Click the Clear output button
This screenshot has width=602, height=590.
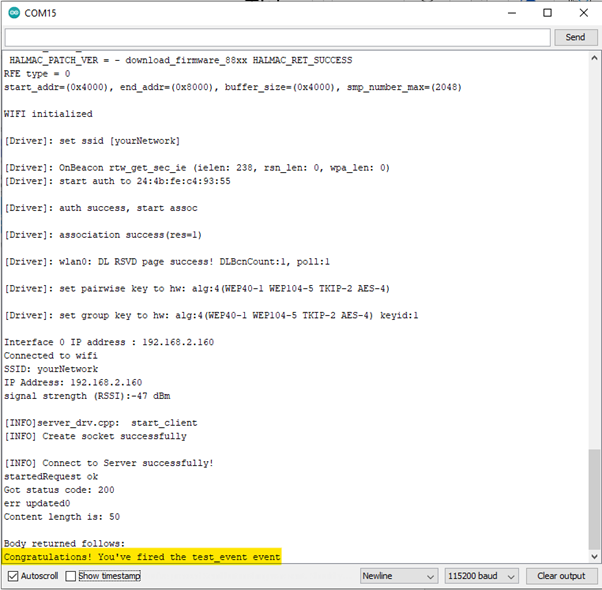pyautogui.click(x=560, y=576)
